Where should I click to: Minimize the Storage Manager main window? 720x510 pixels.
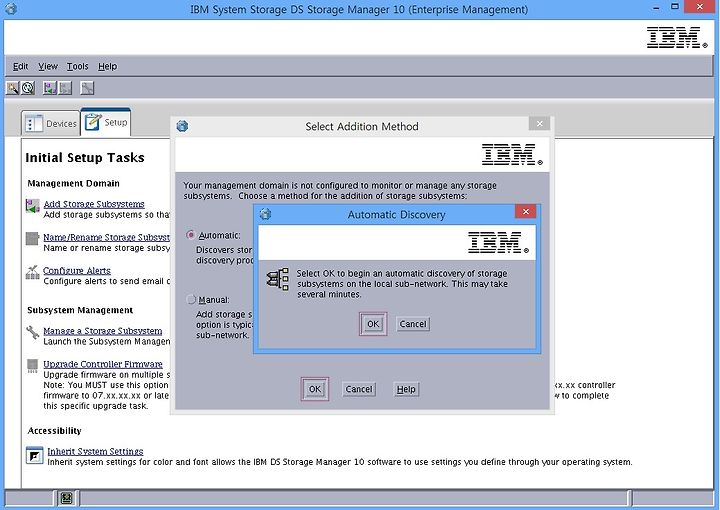[x=657, y=7]
